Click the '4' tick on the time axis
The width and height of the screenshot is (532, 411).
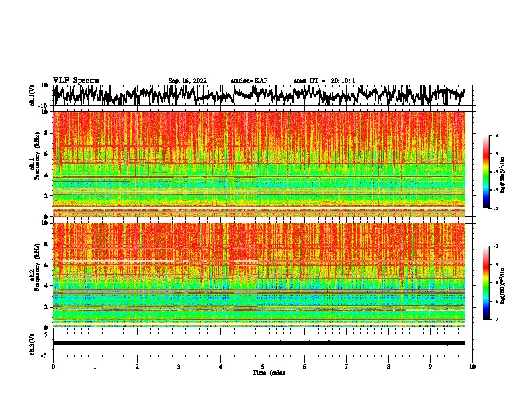pos(221,367)
